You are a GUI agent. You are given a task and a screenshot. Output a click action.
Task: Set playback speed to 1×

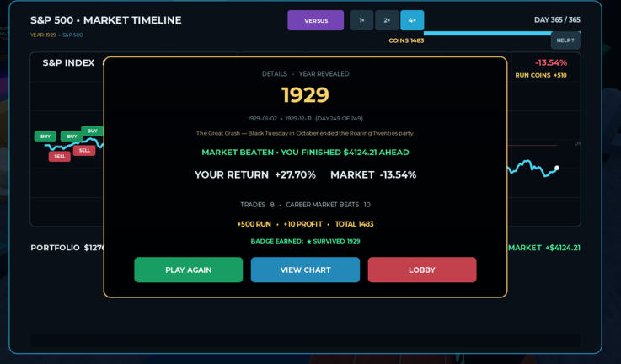pyautogui.click(x=361, y=20)
